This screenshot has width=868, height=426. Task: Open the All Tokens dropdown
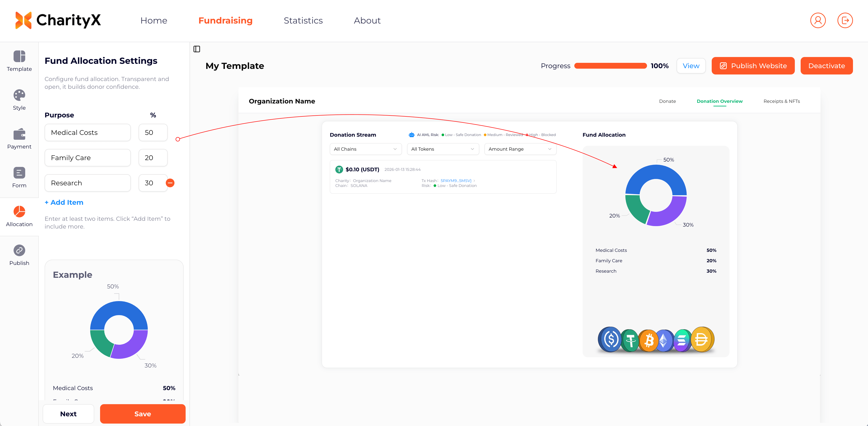tap(442, 149)
